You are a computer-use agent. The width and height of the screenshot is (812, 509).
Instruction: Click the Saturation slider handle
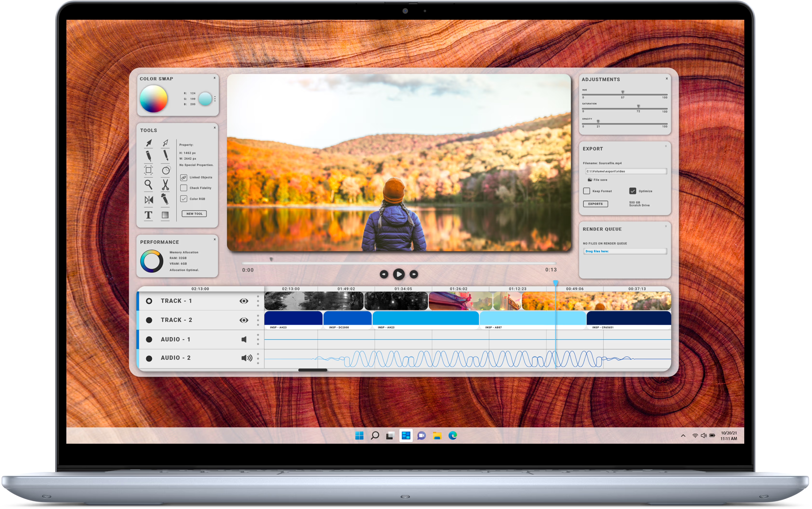(x=638, y=106)
